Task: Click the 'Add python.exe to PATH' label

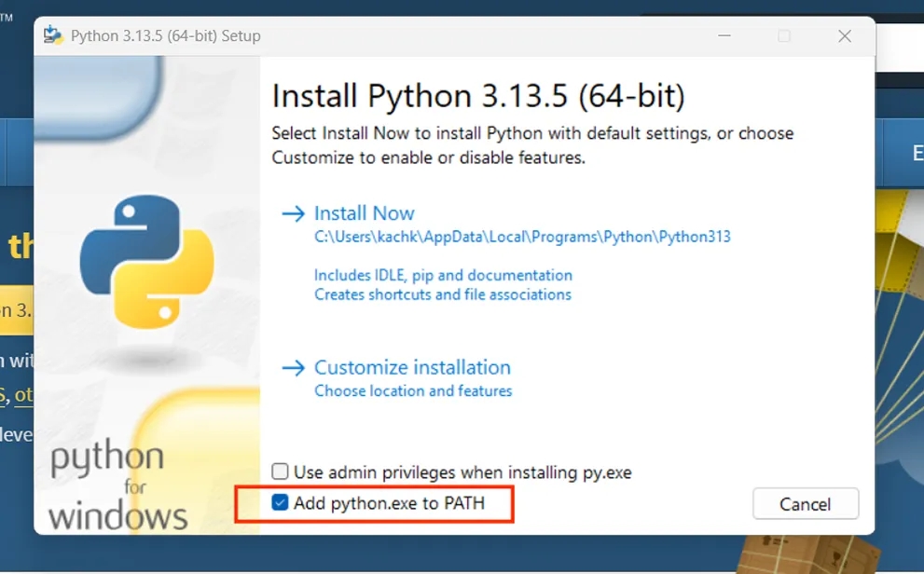Action: pyautogui.click(x=389, y=503)
